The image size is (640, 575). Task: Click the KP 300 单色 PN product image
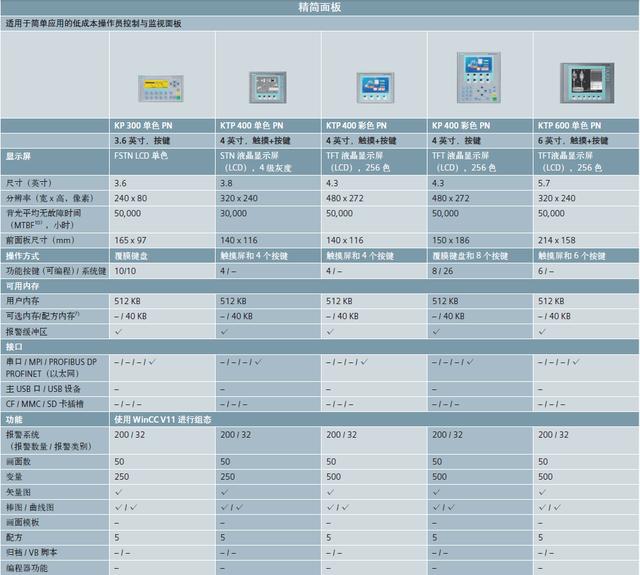[x=161, y=88]
